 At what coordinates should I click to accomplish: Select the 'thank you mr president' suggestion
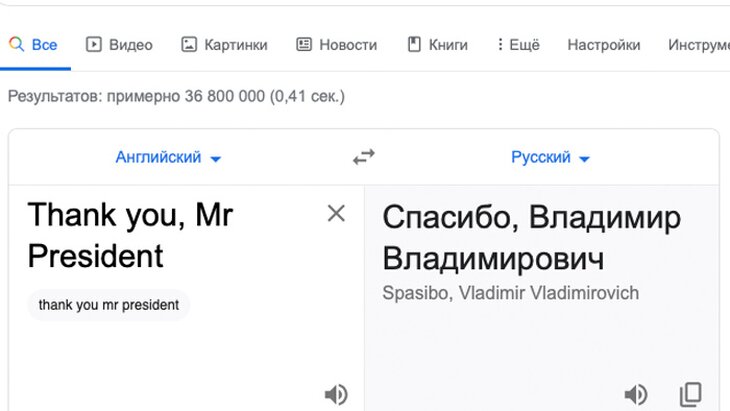109,304
